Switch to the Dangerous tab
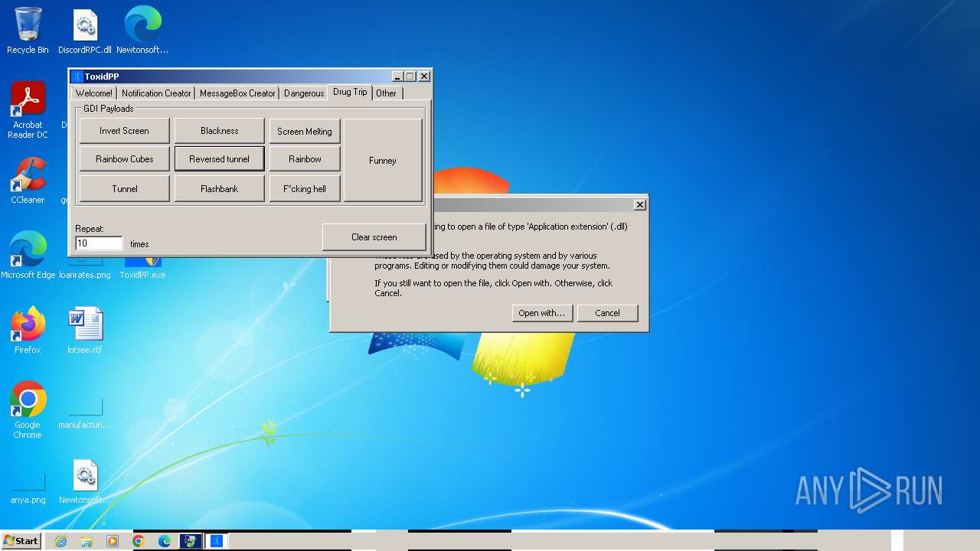Image resolution: width=980 pixels, height=551 pixels. [x=304, y=93]
